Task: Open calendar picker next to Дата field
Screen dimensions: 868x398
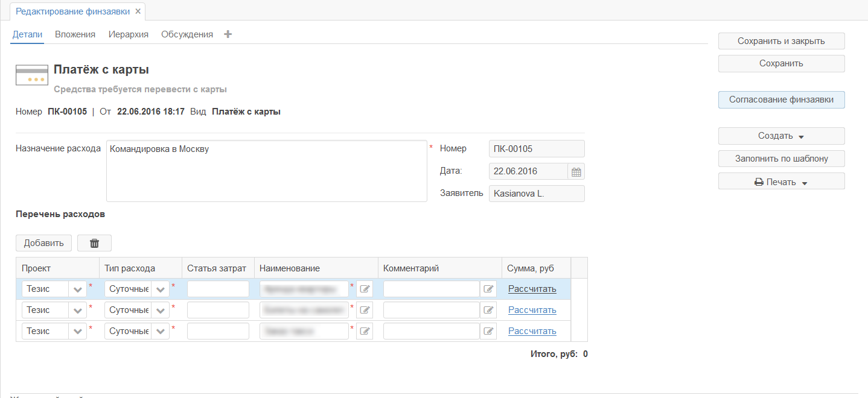Action: [x=576, y=172]
